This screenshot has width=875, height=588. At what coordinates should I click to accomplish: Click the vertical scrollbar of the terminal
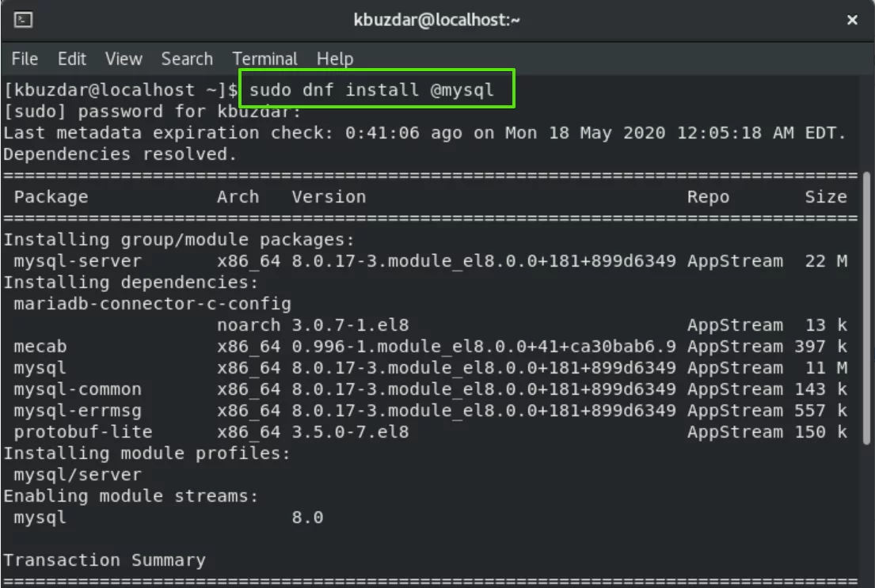coord(866,307)
